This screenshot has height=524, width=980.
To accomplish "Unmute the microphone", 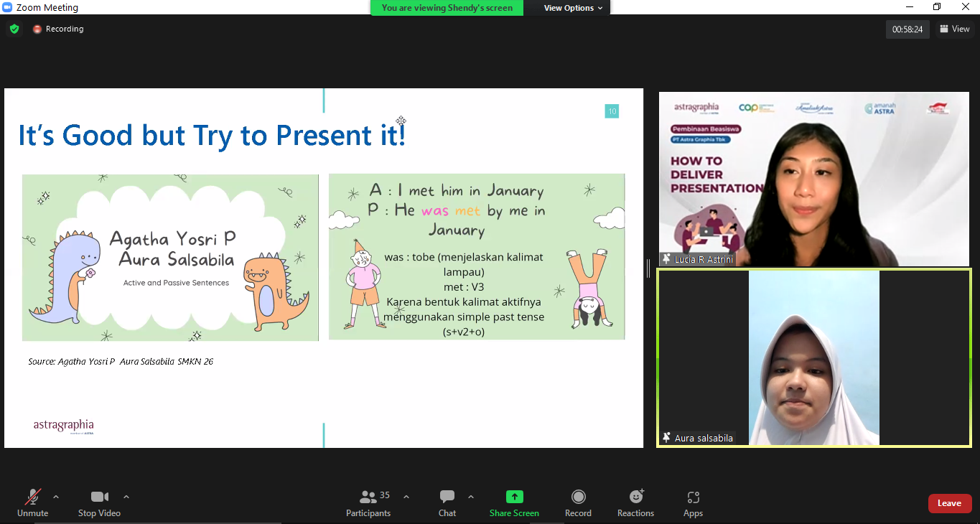I will click(x=33, y=502).
